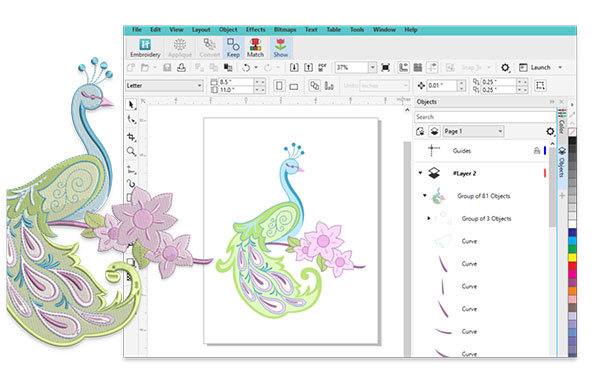The image size is (600, 388).
Task: Close the Objects docker
Action: click(x=561, y=102)
